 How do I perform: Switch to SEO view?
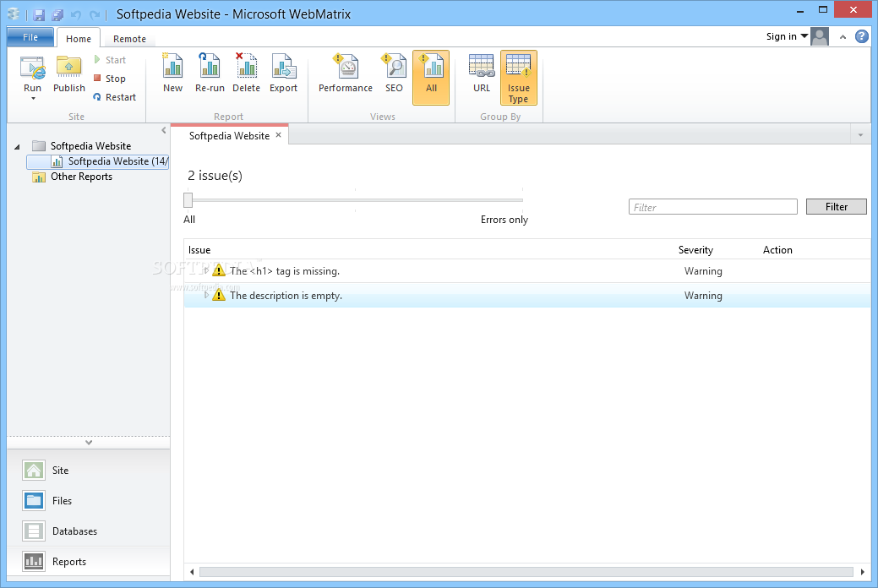tap(394, 73)
